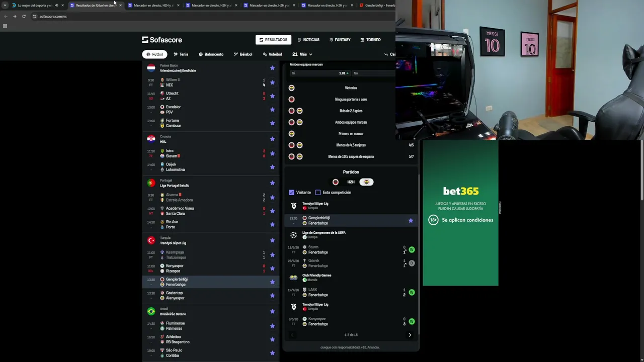
Task: Open the Gençlerbirliği vs Fenerbahçe match row
Action: click(211, 282)
